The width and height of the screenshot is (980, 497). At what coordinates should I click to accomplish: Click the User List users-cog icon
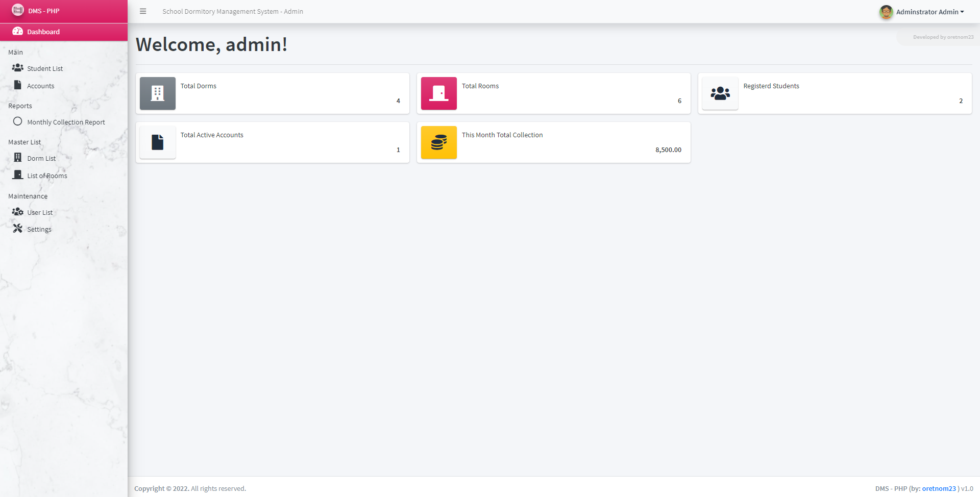coord(18,212)
